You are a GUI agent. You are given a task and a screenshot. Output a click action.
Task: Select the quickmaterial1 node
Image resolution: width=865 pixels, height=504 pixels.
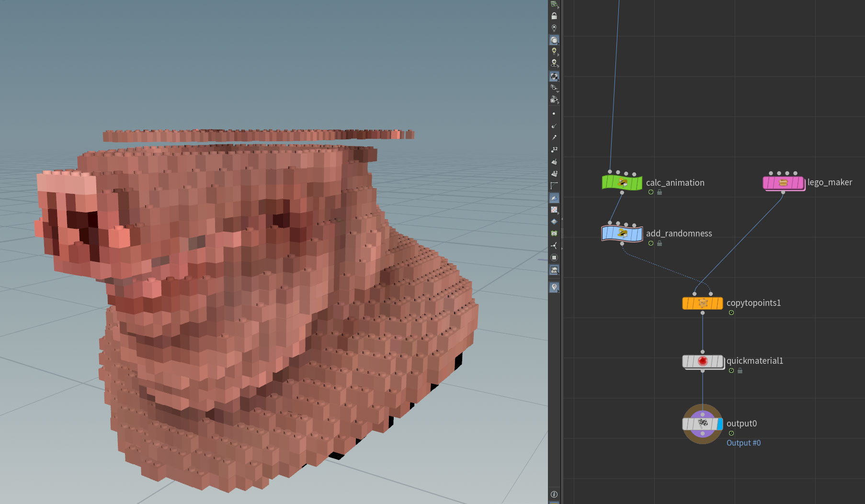pyautogui.click(x=703, y=361)
